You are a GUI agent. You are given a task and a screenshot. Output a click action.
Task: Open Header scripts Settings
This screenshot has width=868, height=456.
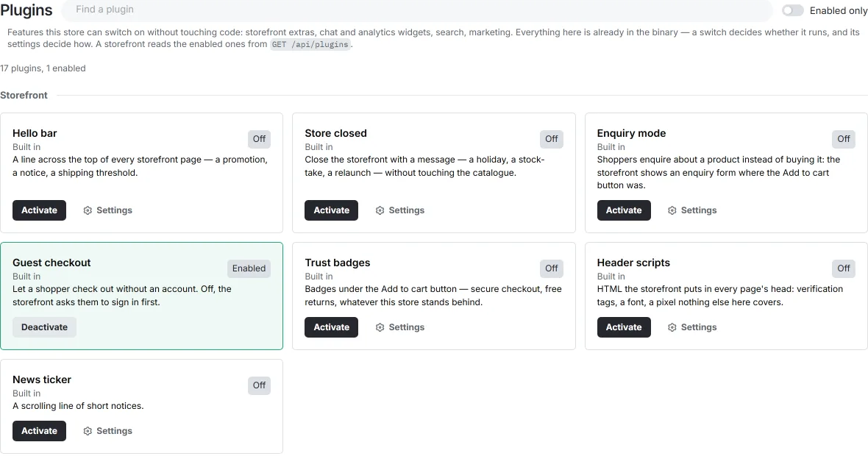[x=692, y=327]
